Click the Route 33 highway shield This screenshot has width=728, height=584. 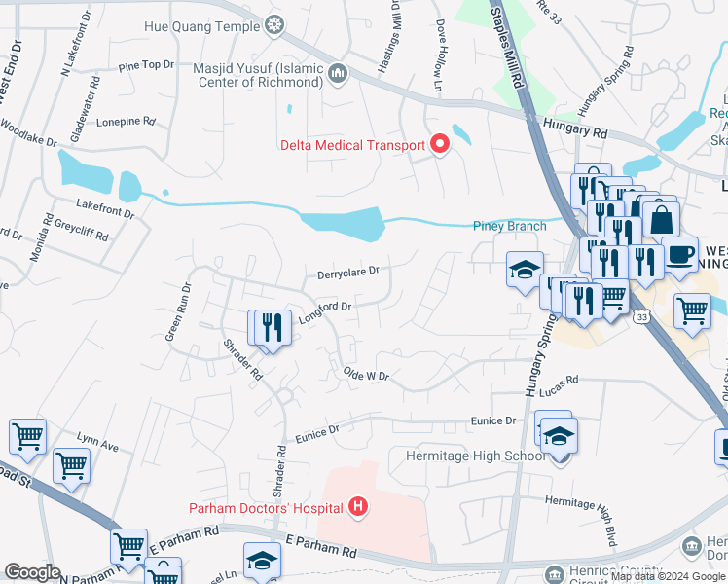641,317
